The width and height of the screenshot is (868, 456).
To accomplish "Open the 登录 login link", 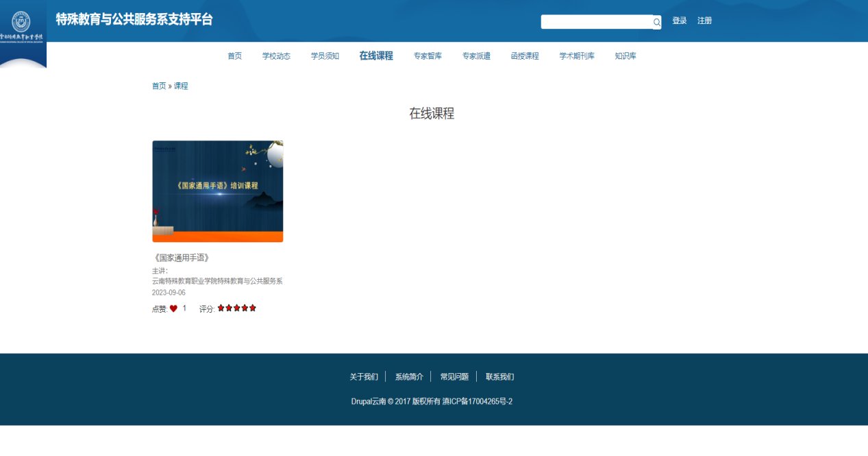I will [x=679, y=21].
